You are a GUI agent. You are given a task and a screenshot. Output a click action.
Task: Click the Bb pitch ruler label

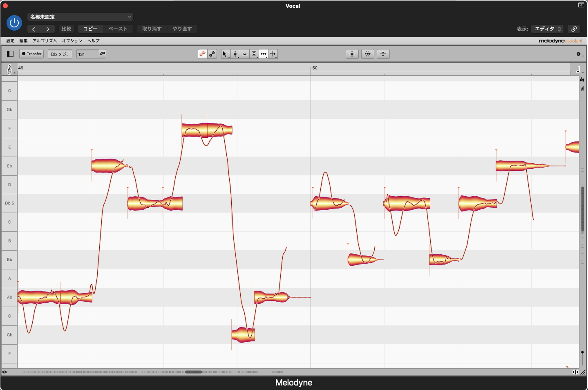coord(9,260)
